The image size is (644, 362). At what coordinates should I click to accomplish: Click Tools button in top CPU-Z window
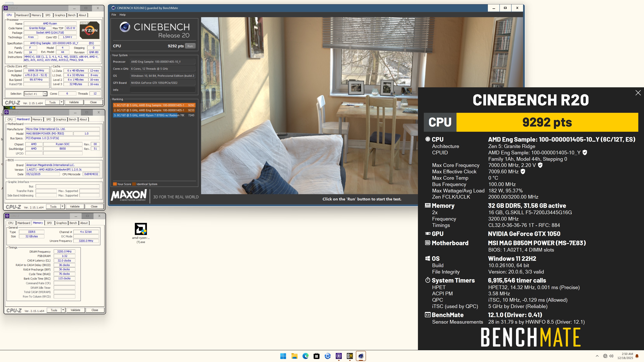pyautogui.click(x=52, y=102)
